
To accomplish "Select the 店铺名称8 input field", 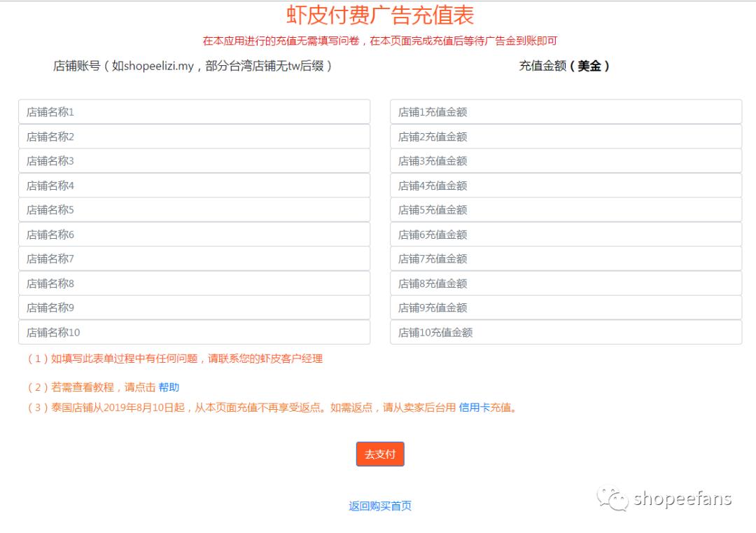I will (x=195, y=283).
